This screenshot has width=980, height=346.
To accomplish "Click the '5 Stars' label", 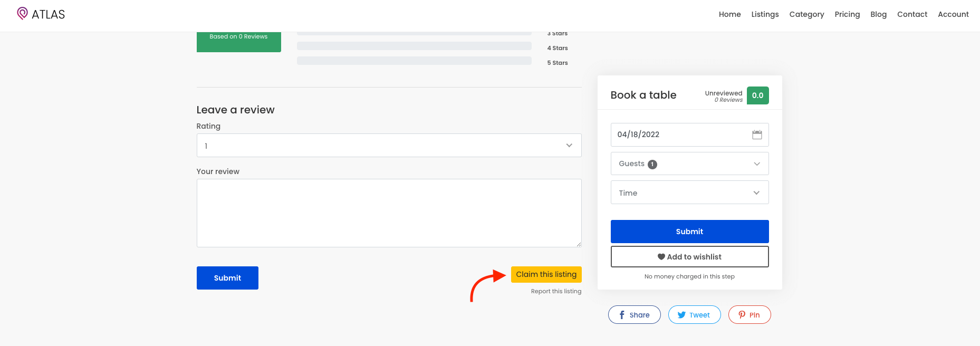I will click(558, 63).
